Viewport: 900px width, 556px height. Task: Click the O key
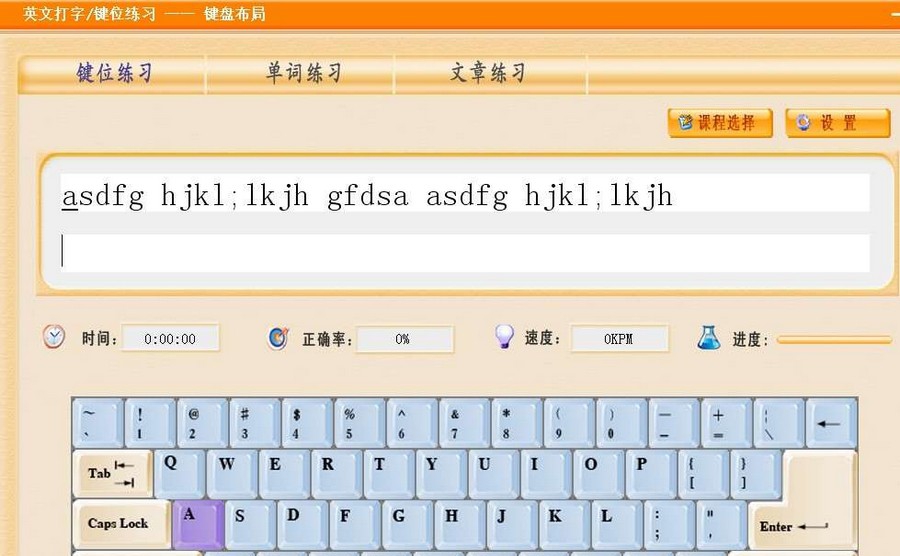click(599, 473)
